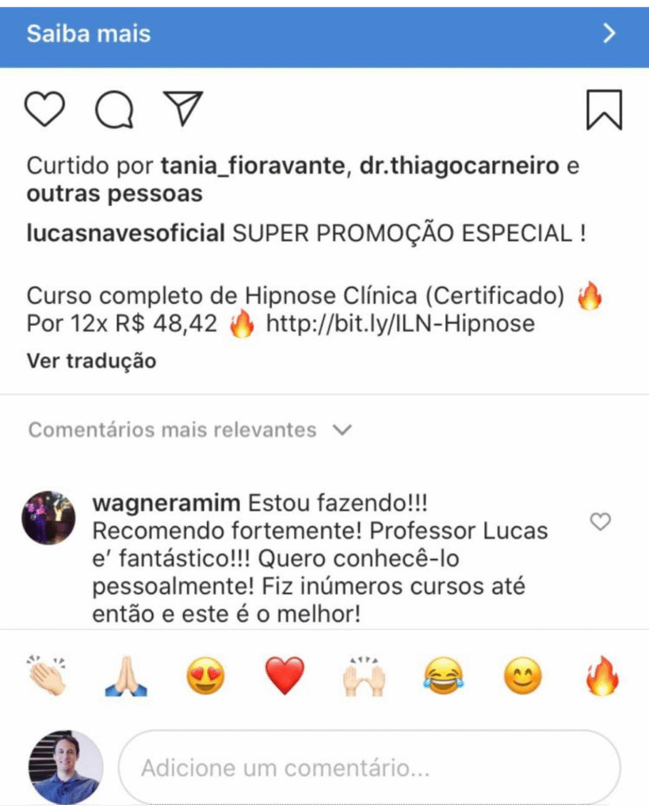Insert praying hands emoji

click(126, 676)
